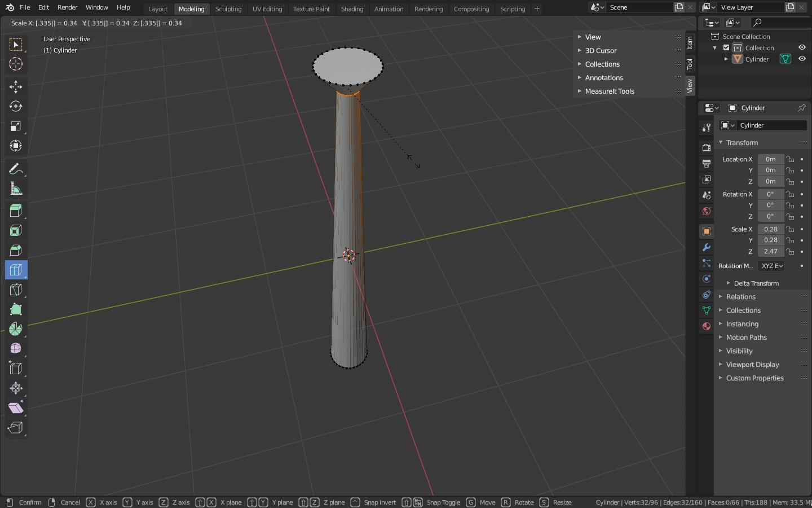This screenshot has height=508, width=812.
Task: Open the Rotation Mode XYZ dropdown
Action: (x=772, y=266)
